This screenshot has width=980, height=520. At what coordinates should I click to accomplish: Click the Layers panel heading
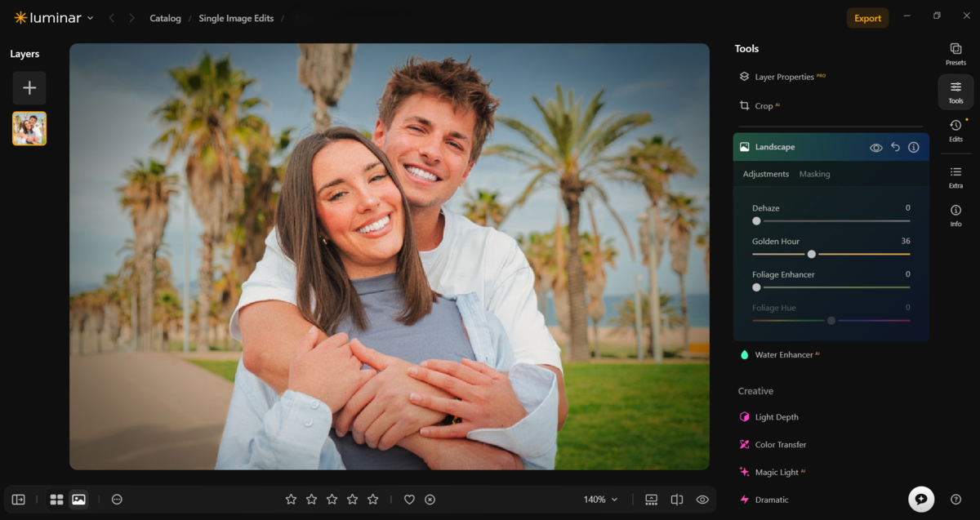pyautogui.click(x=24, y=54)
